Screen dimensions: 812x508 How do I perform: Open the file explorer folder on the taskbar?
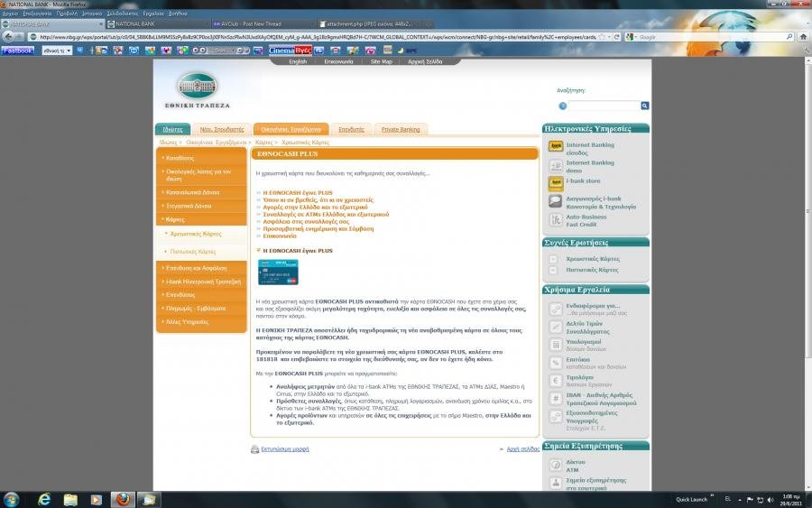[x=70, y=499]
